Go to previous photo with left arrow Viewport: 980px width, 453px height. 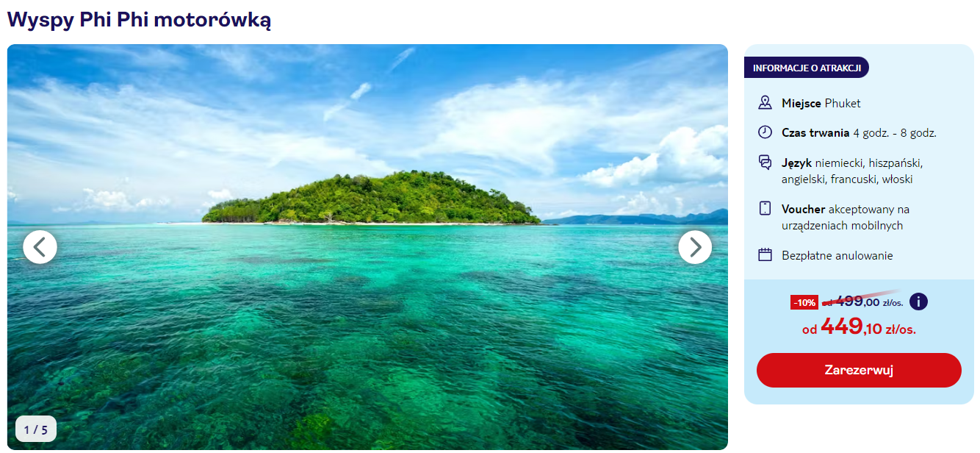40,247
